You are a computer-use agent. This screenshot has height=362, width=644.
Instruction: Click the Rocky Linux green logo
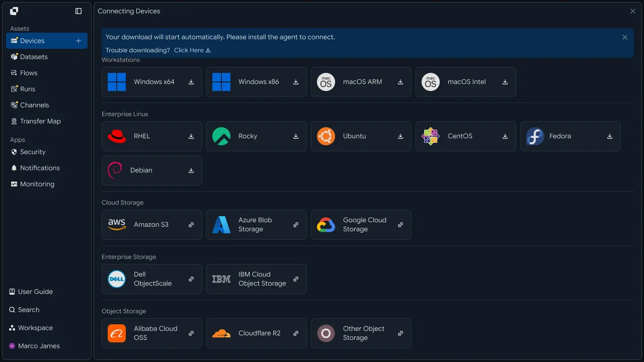coord(221,136)
